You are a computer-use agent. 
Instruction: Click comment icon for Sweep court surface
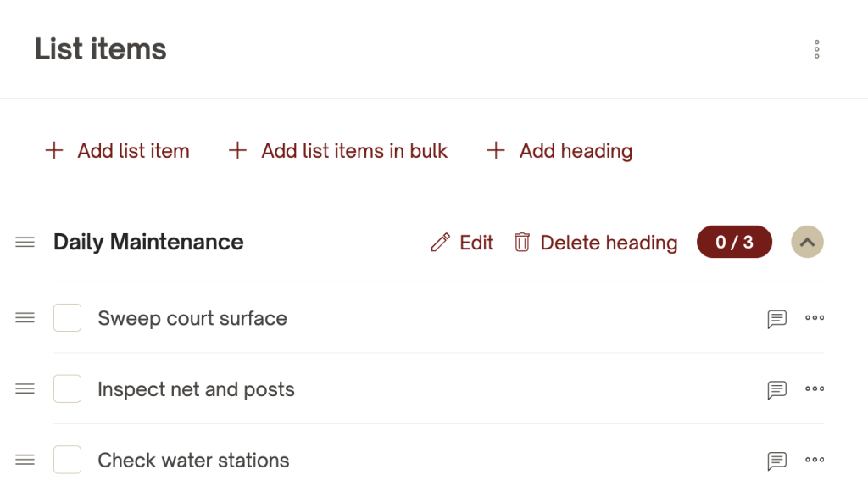pyautogui.click(x=776, y=319)
